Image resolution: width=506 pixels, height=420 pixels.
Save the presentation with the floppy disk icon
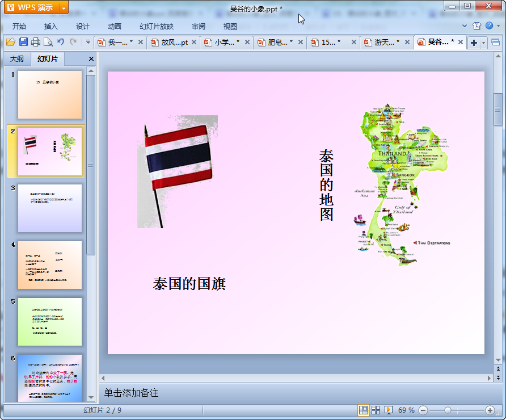(x=23, y=42)
